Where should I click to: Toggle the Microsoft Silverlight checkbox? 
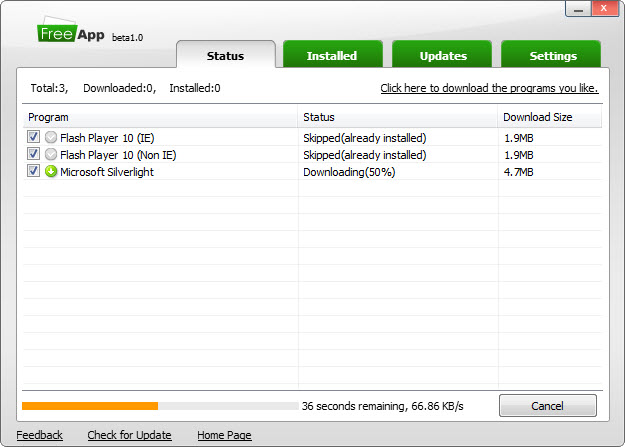tap(33, 171)
